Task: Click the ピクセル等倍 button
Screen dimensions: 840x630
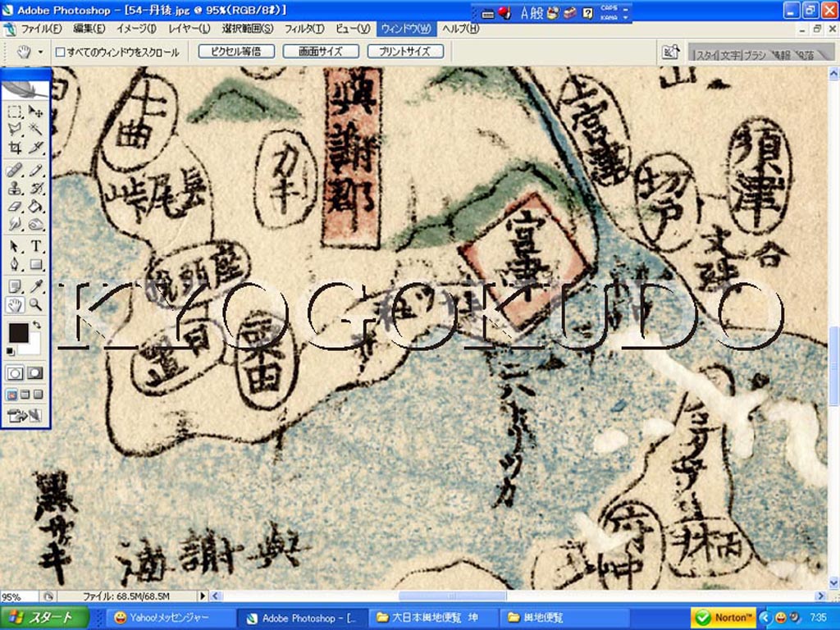Action: (x=236, y=52)
